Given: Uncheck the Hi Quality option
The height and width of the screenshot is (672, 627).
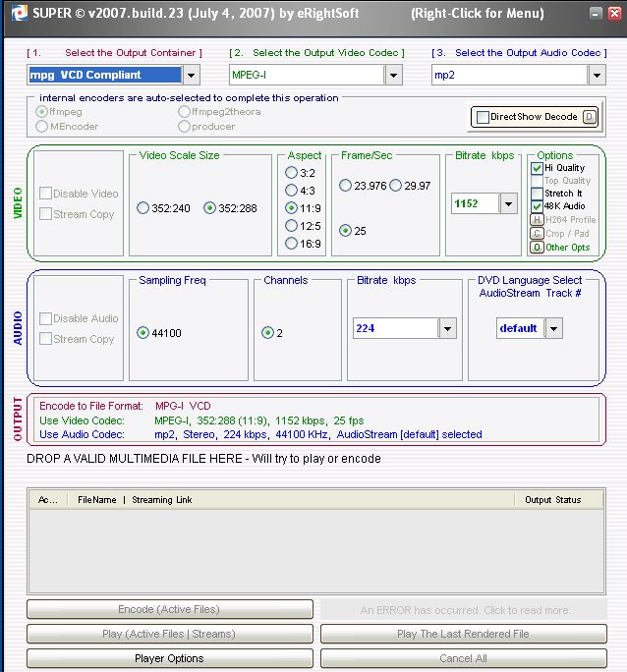Looking at the screenshot, I should [537, 168].
